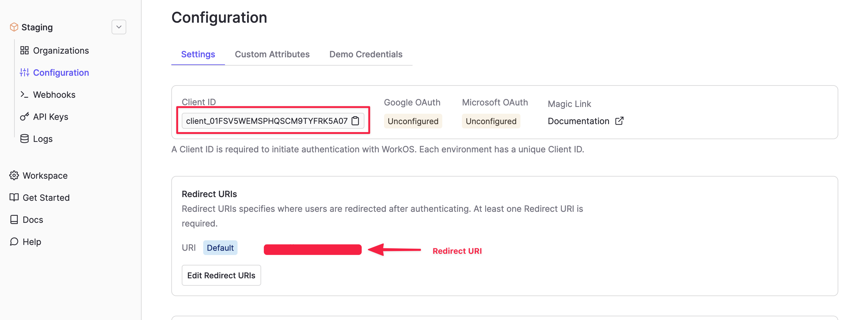Click the Google OAuth Unconfigured badge
The height and width of the screenshot is (320, 868).
[x=413, y=121]
